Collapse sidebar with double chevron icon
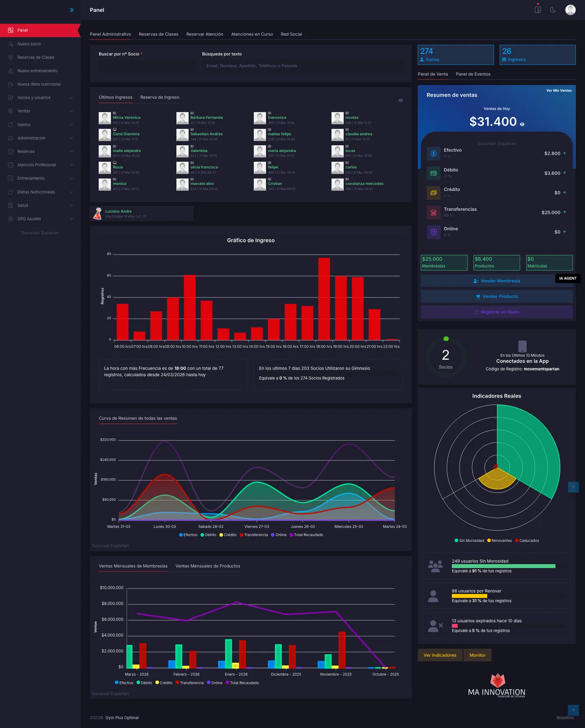Viewport: 585px width, 728px height. 71,10
